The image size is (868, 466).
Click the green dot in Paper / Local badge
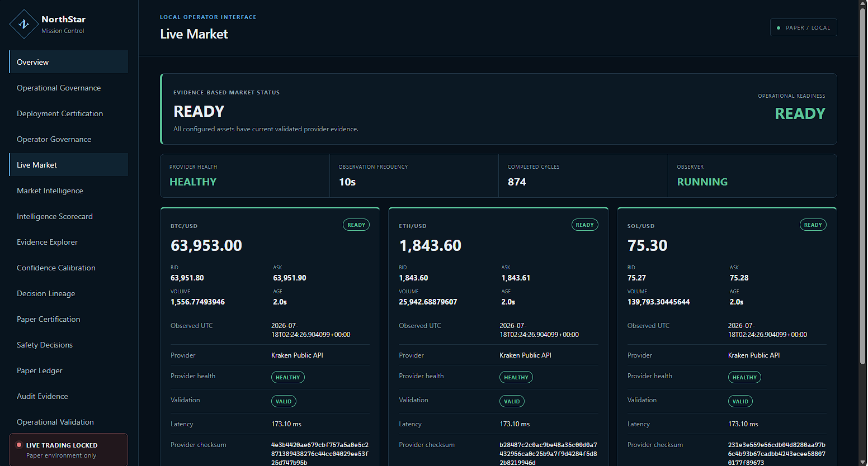(x=779, y=28)
